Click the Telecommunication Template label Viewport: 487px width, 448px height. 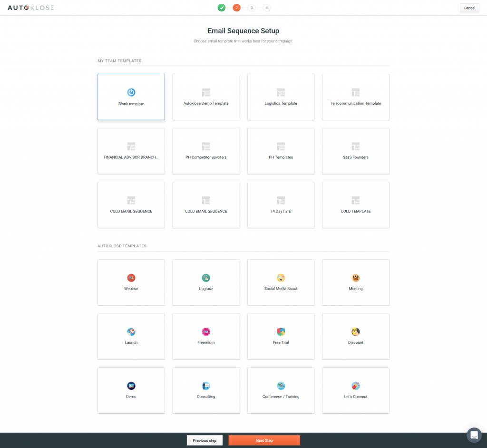[356, 103]
